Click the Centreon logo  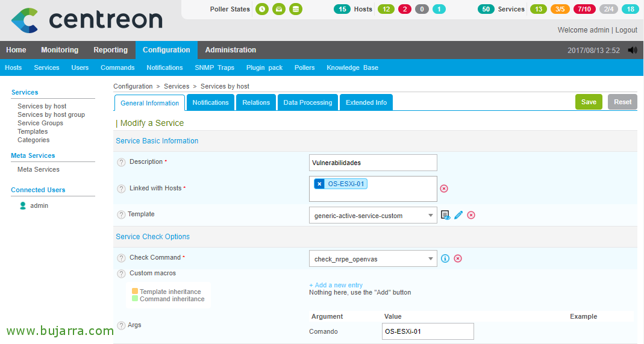pyautogui.click(x=87, y=20)
